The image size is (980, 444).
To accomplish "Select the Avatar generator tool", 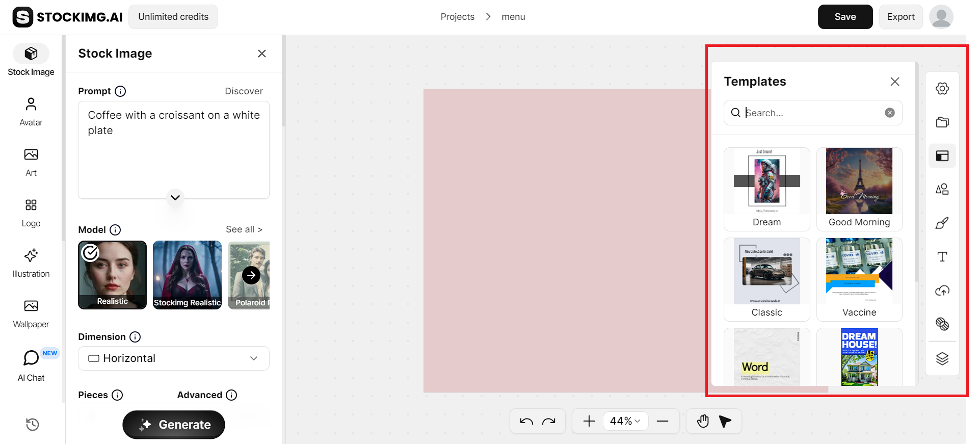I will (31, 111).
